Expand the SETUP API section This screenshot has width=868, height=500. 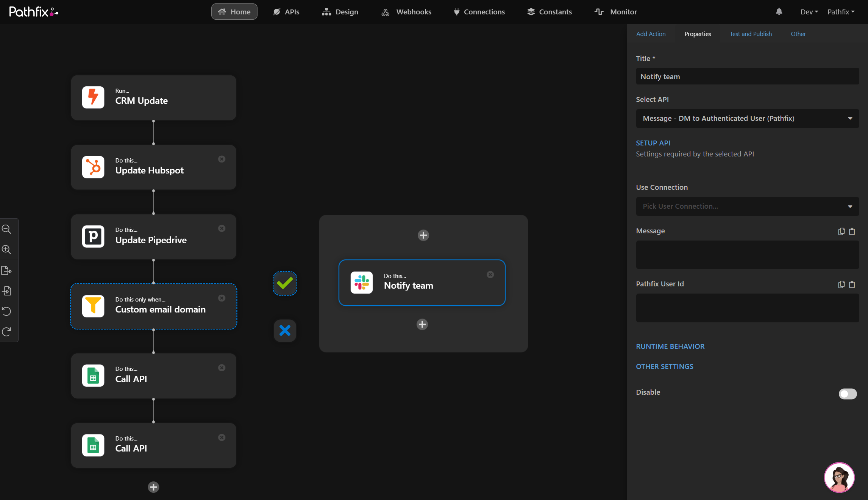click(x=653, y=143)
